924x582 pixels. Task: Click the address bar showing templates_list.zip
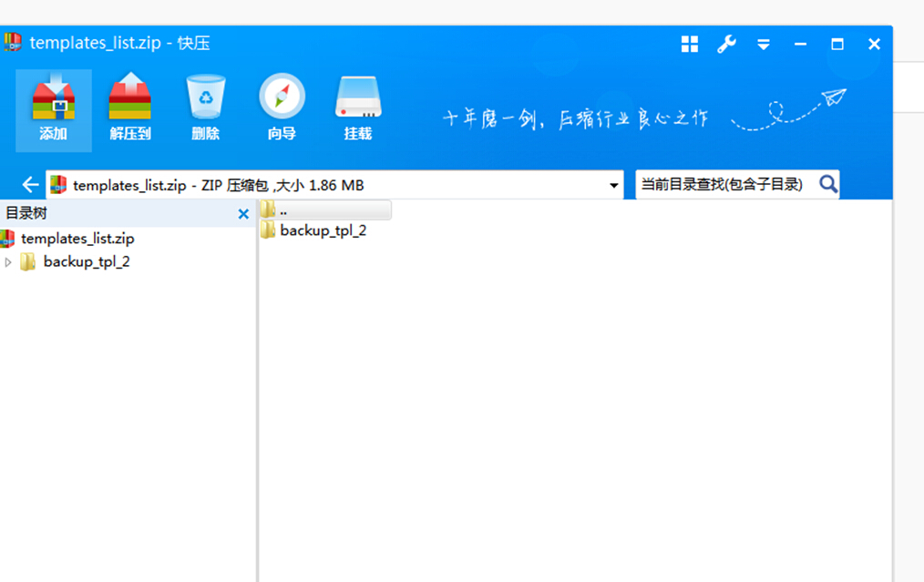click(x=334, y=185)
